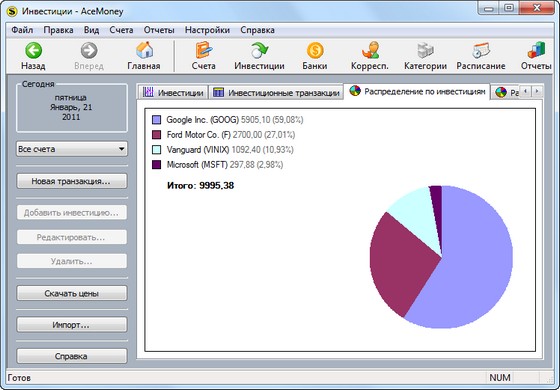The image size is (560, 390).
Task: Open the Расписание schedule icon
Action: coord(481,50)
